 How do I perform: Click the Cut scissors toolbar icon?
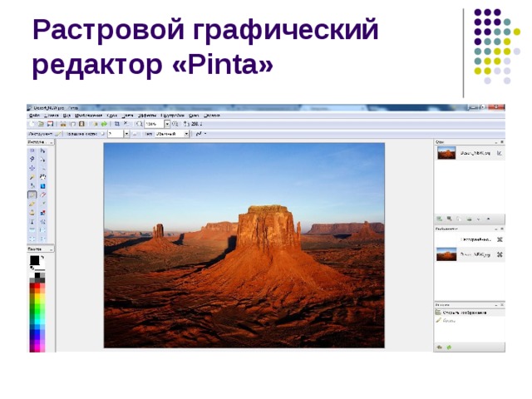click(x=63, y=124)
